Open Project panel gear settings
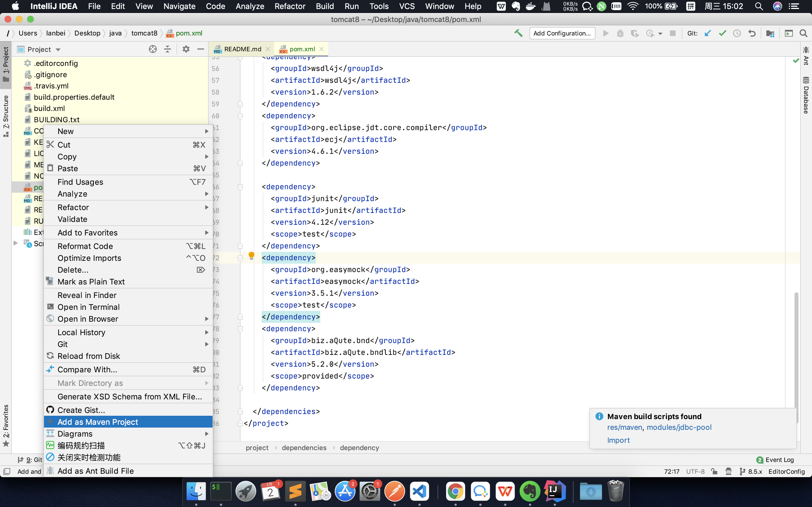 pos(186,49)
